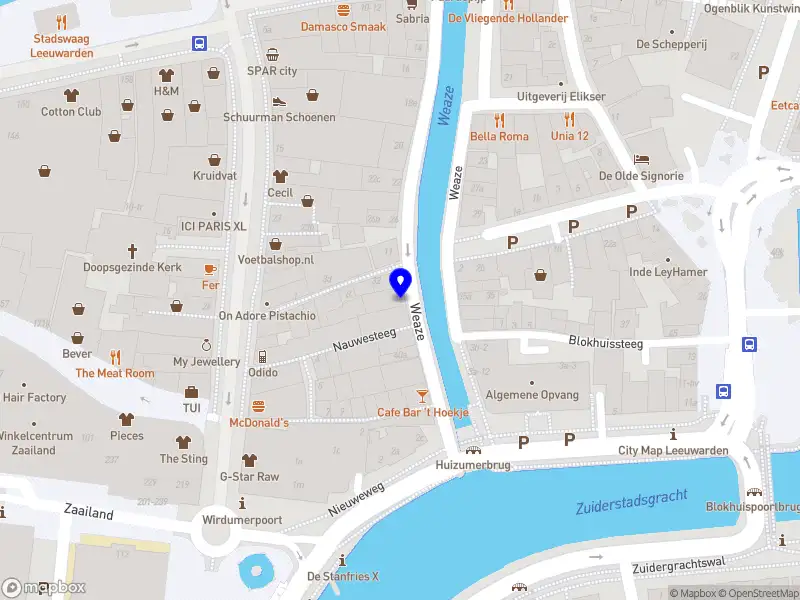The width and height of the screenshot is (800, 600).
Task: Select the My Jewellery ring icon
Action: click(206, 345)
